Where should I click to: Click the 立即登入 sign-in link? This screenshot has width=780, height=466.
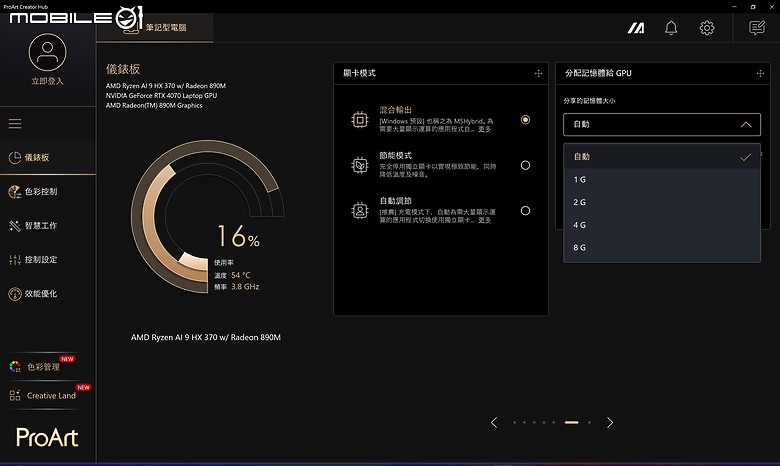click(x=47, y=81)
